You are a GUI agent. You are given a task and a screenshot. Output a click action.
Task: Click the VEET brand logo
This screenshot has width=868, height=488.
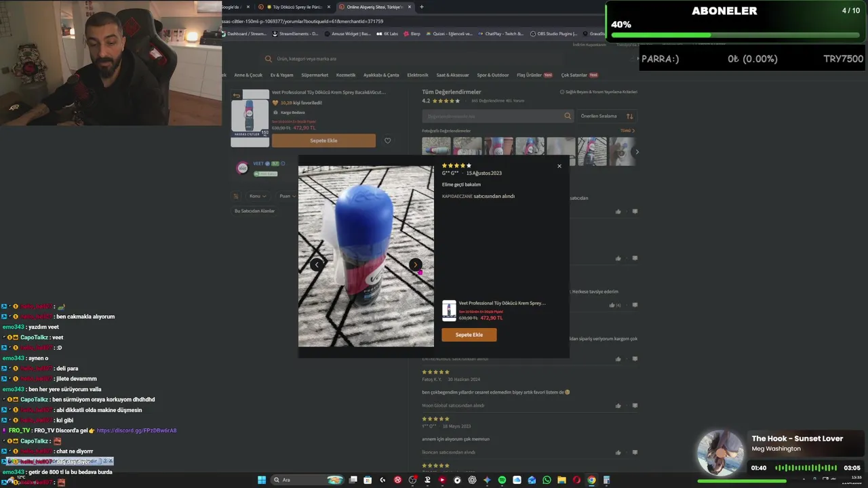coord(242,167)
